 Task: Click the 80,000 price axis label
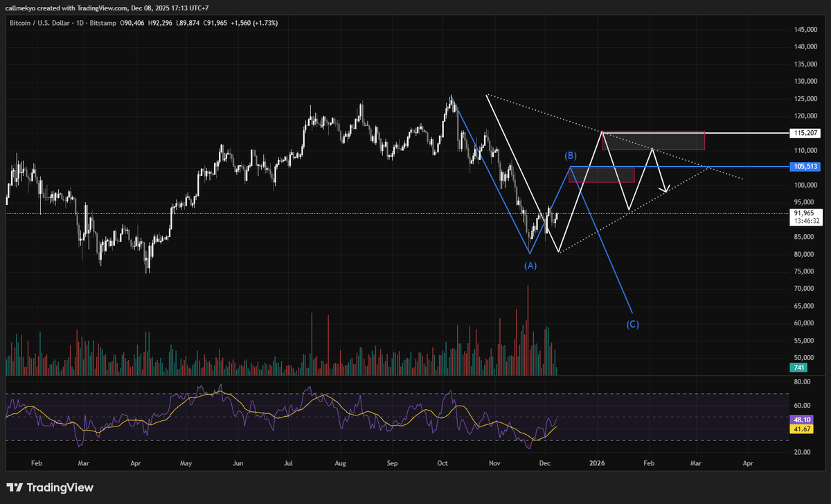[x=805, y=254]
